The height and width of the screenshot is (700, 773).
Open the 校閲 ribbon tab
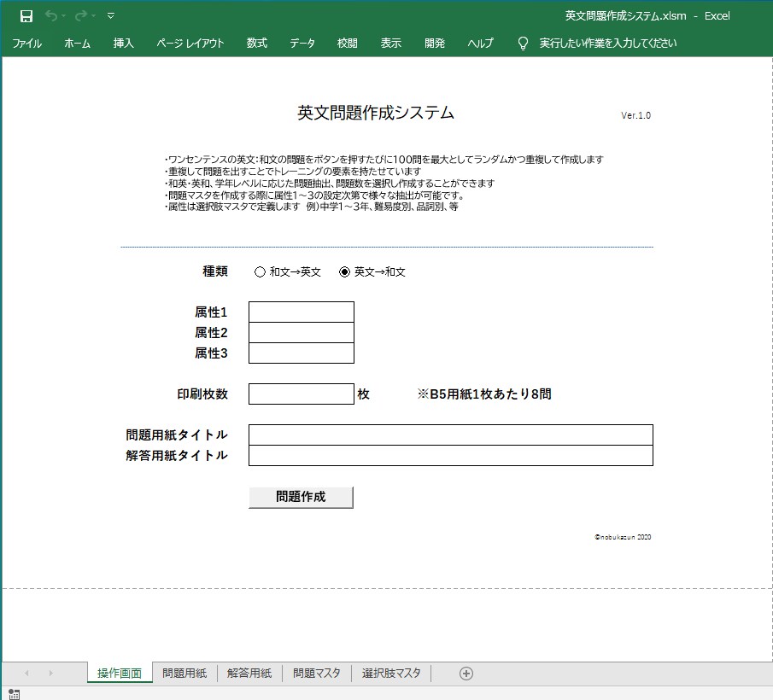pos(347,44)
